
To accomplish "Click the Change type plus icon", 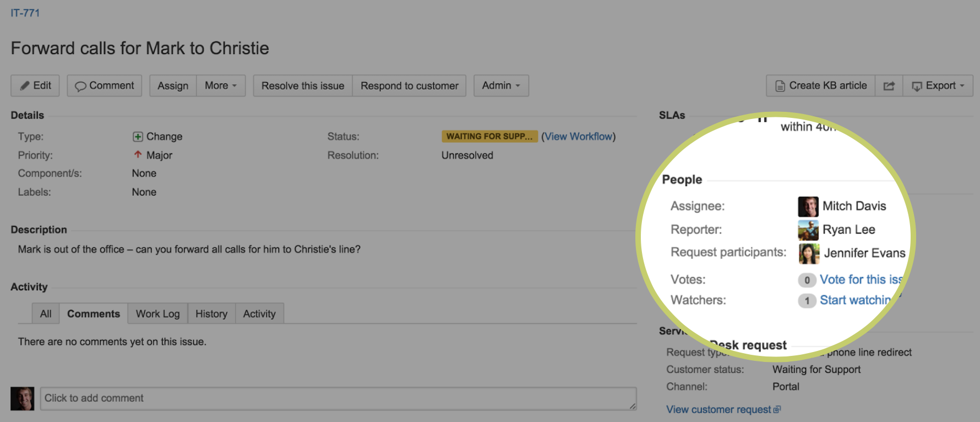I will (x=138, y=137).
